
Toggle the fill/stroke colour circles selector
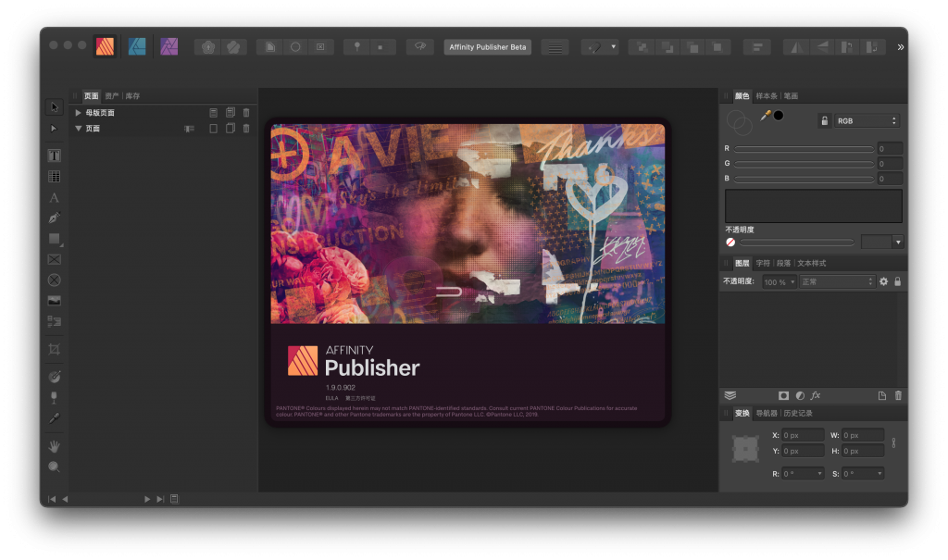(x=739, y=123)
